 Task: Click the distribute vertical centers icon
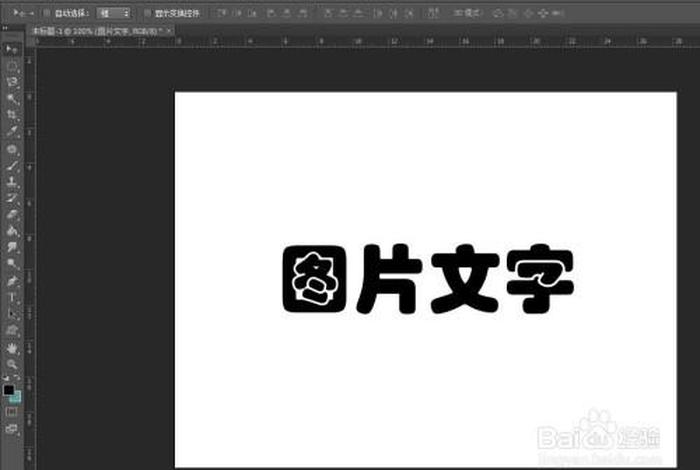344,13
